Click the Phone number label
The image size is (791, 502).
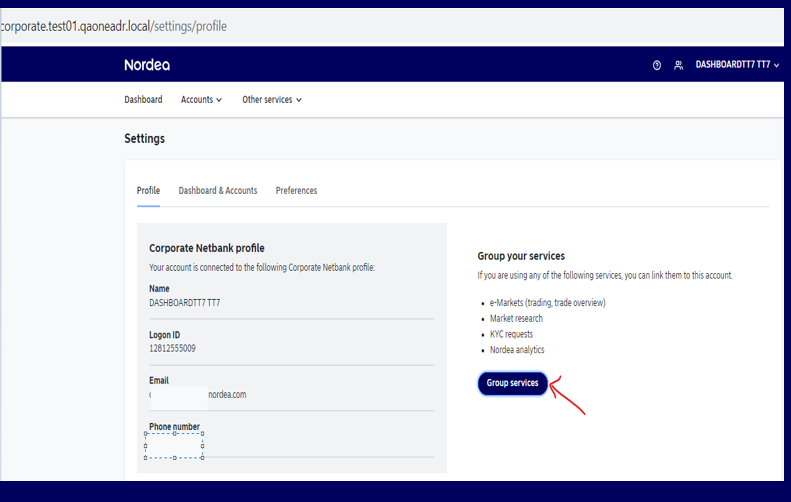(x=174, y=427)
